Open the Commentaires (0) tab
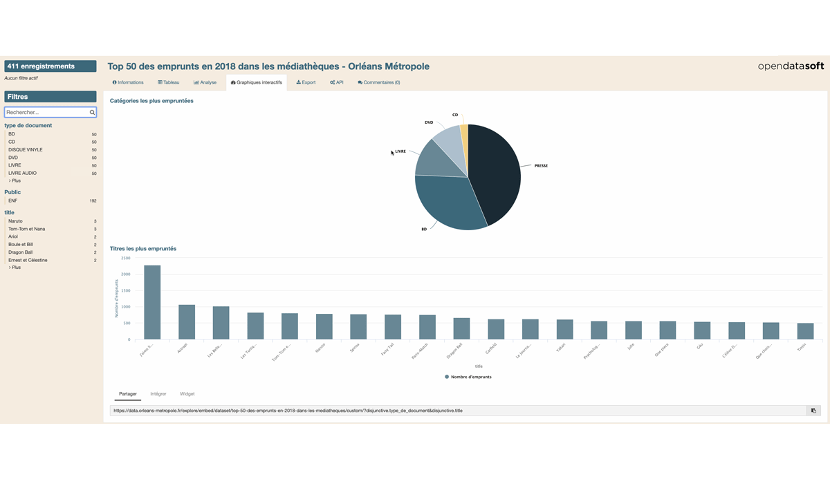 378,82
